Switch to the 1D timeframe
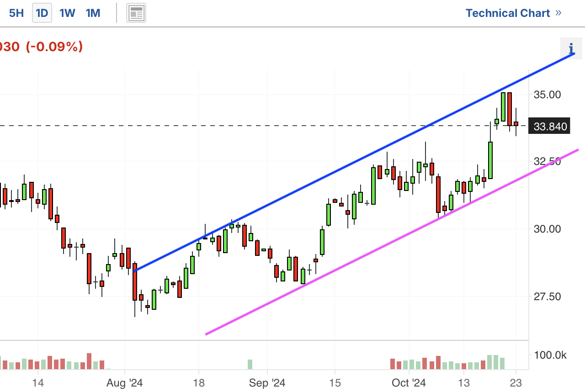This screenshot has height=392, width=585. click(x=42, y=13)
